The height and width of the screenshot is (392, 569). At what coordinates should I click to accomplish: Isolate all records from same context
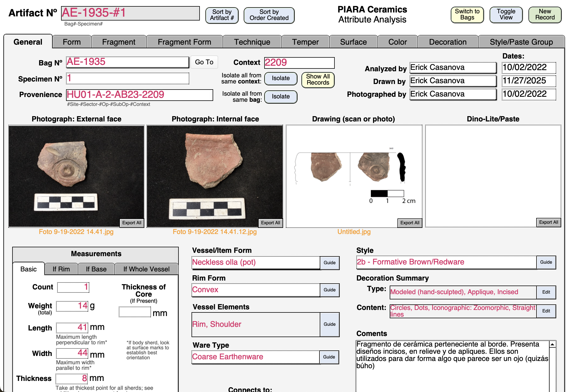281,78
